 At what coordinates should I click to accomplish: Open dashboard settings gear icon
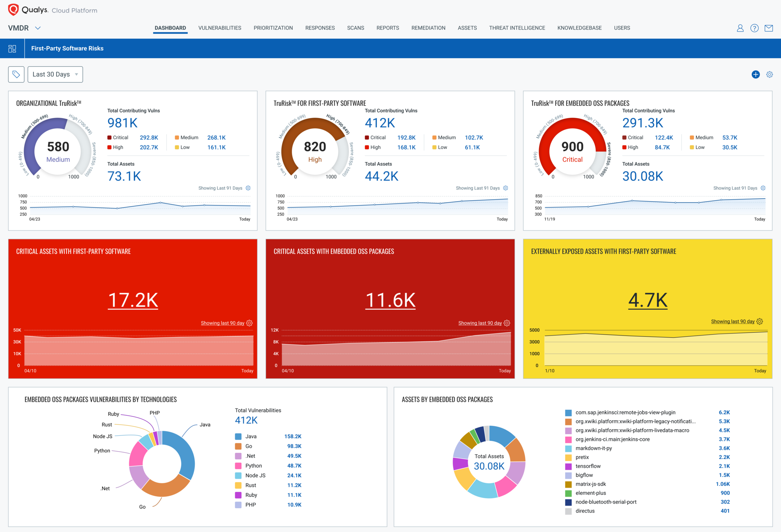[x=770, y=74]
